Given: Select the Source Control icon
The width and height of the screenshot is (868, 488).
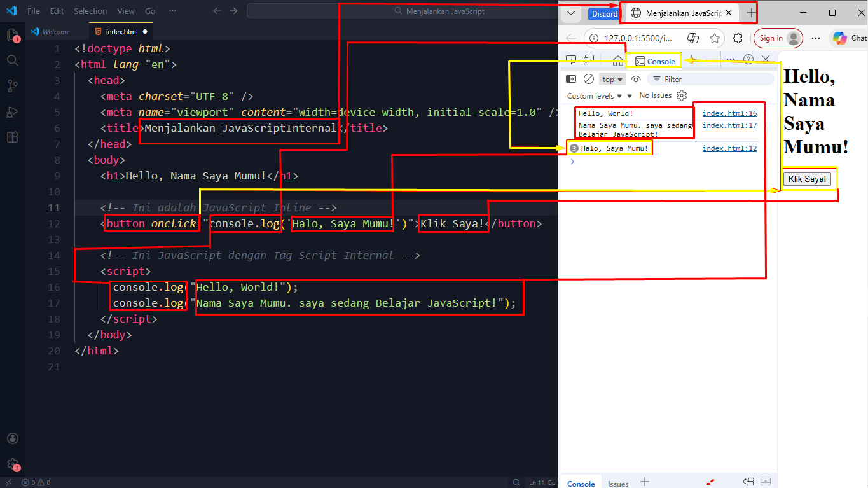Looking at the screenshot, I should [13, 85].
